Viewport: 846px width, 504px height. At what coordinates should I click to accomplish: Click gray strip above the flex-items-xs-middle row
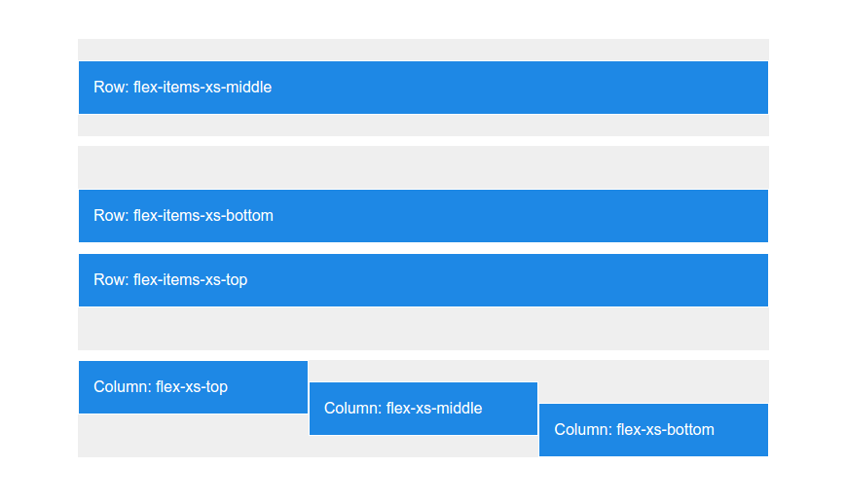423,50
